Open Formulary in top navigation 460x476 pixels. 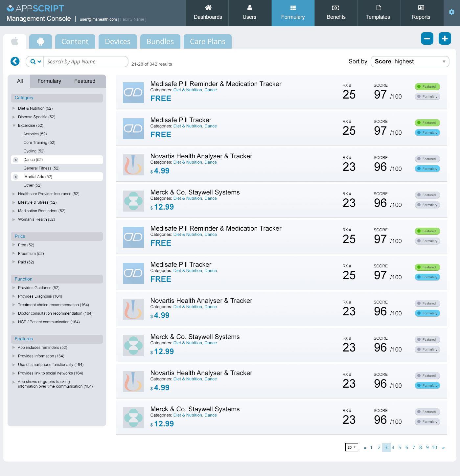tap(293, 13)
